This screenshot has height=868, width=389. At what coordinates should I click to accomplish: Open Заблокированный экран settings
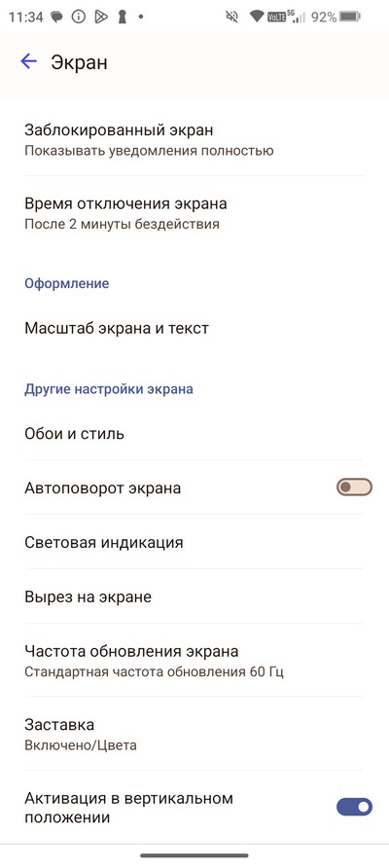[194, 139]
